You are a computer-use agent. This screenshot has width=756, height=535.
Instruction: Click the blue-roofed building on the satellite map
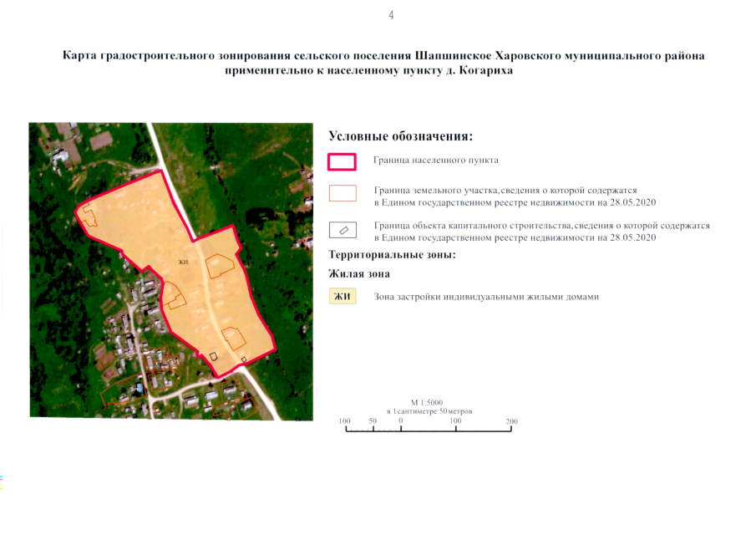click(x=139, y=386)
